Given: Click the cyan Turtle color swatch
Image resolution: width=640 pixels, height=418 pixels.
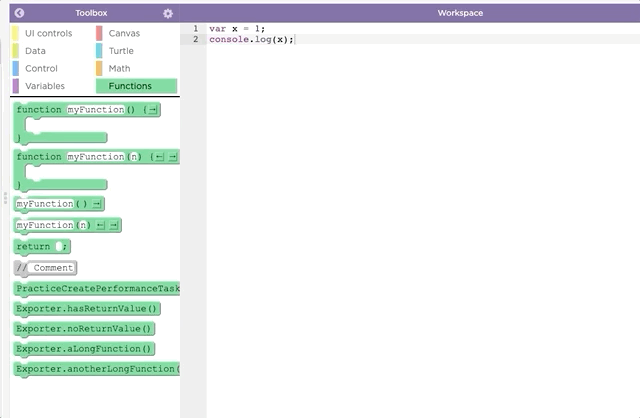Looking at the screenshot, I should click(x=99, y=51).
